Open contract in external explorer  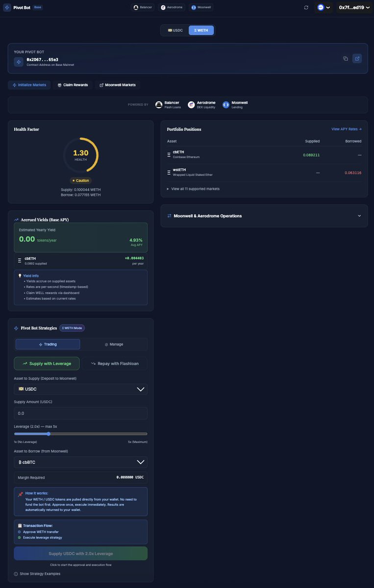pyautogui.click(x=357, y=58)
